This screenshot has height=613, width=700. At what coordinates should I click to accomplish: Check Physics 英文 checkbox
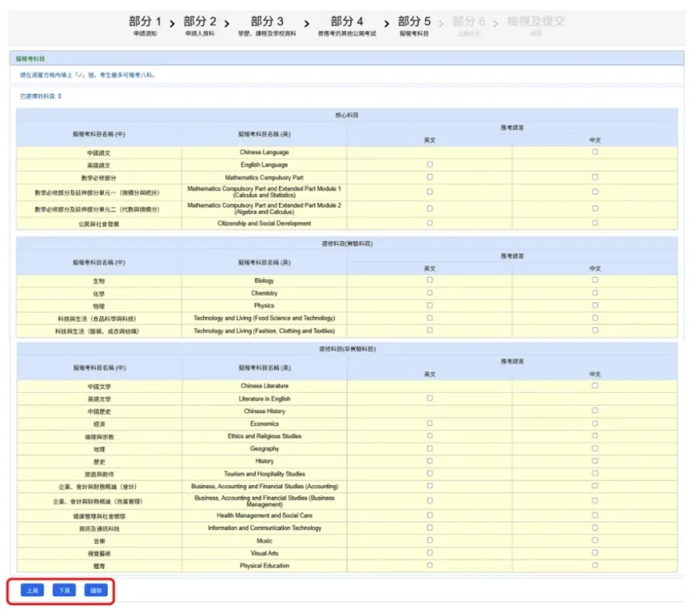(429, 305)
